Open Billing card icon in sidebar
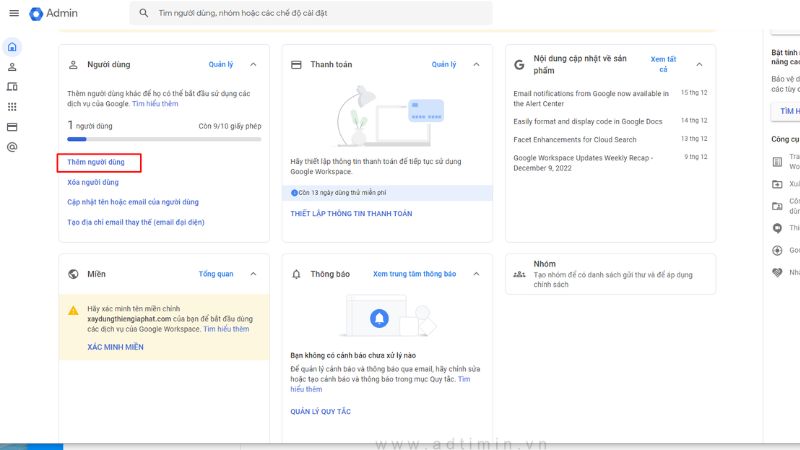The height and width of the screenshot is (450, 800). pos(12,127)
